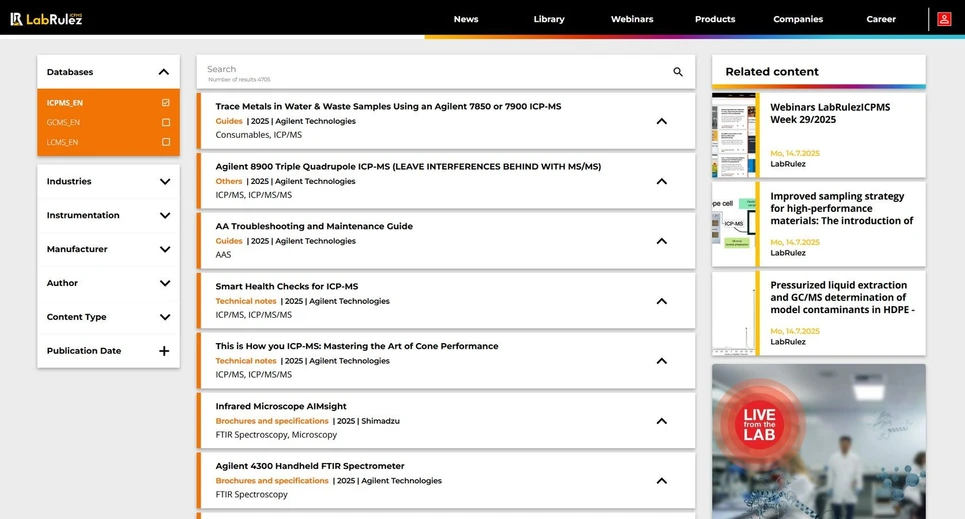This screenshot has height=519, width=965.
Task: Toggle chevron on Smart Health Checks result
Action: [662, 301]
